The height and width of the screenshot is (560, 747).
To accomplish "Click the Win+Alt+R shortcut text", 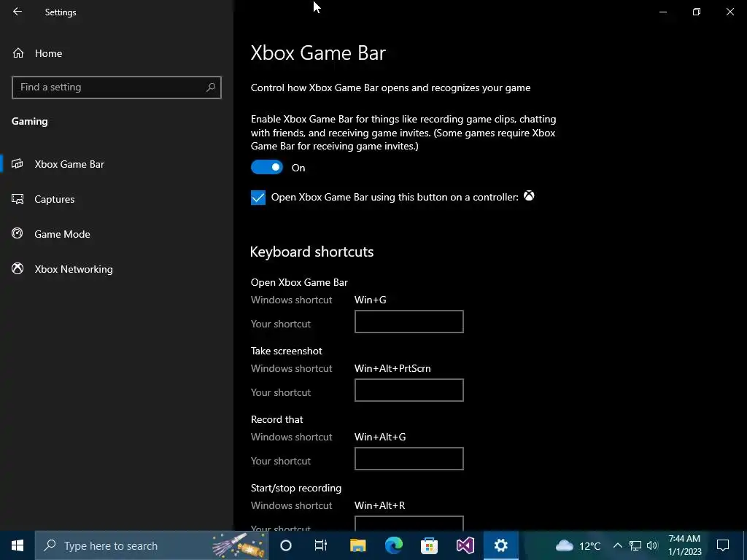I will point(379,506).
